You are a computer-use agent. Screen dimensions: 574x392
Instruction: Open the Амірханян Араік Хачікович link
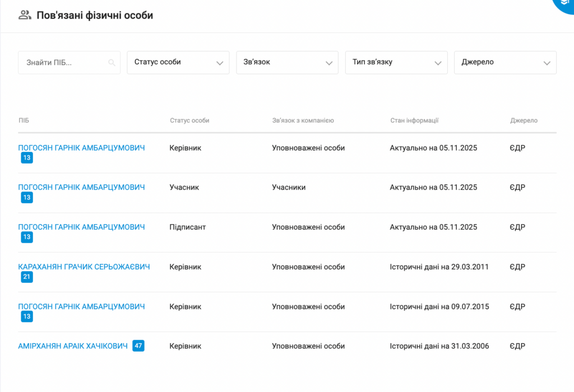pos(73,346)
